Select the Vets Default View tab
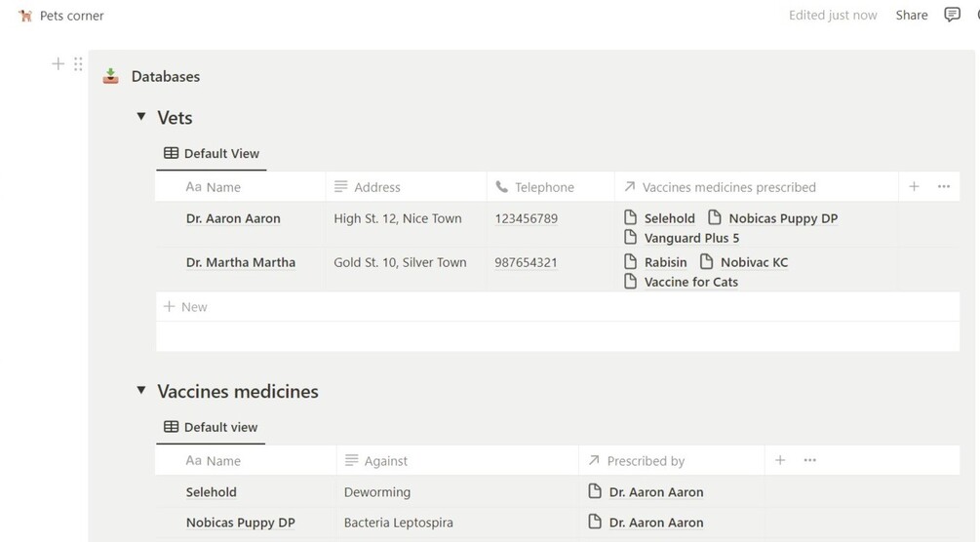This screenshot has height=542, width=980. point(212,153)
